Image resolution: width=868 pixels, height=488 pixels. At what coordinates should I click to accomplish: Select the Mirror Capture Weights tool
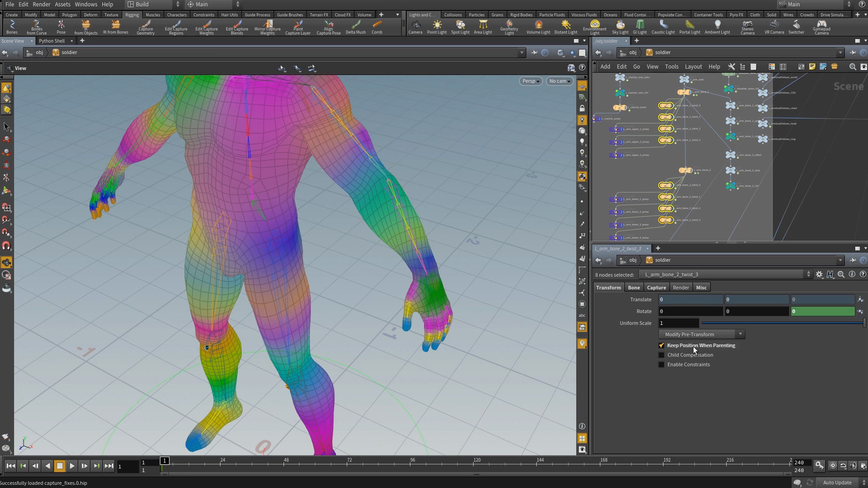[x=267, y=27]
